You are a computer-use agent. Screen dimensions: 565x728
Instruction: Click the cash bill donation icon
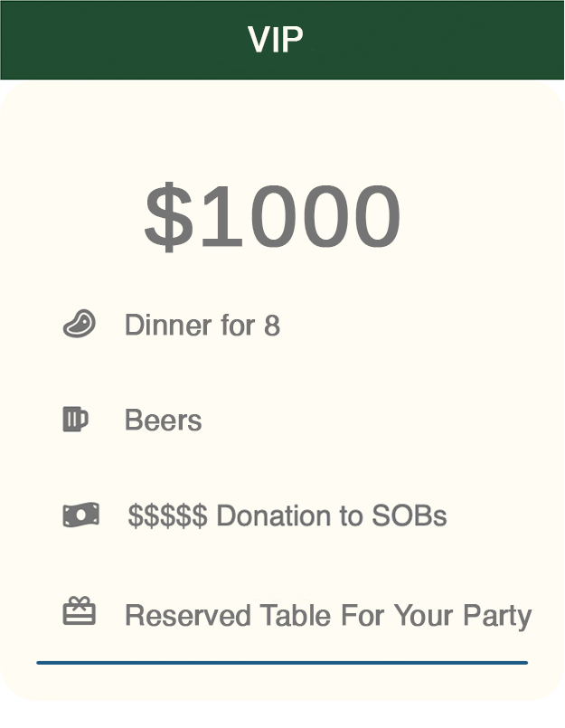pos(80,515)
